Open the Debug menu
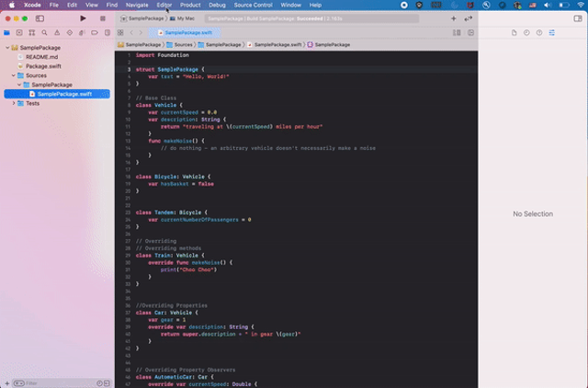Viewport: 588px width, 388px height. tap(217, 5)
